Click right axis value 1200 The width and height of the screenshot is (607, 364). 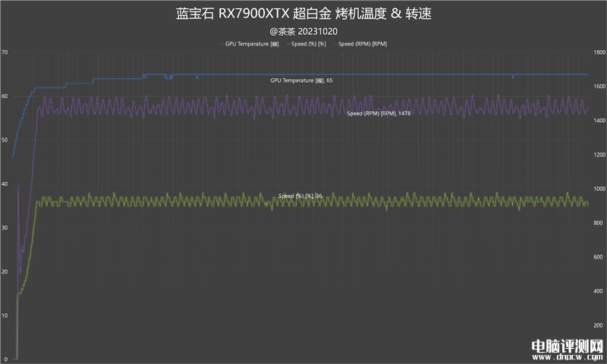point(599,155)
